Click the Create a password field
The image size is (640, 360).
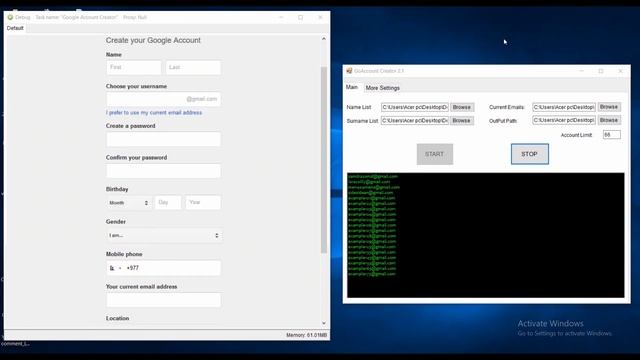(x=163, y=139)
